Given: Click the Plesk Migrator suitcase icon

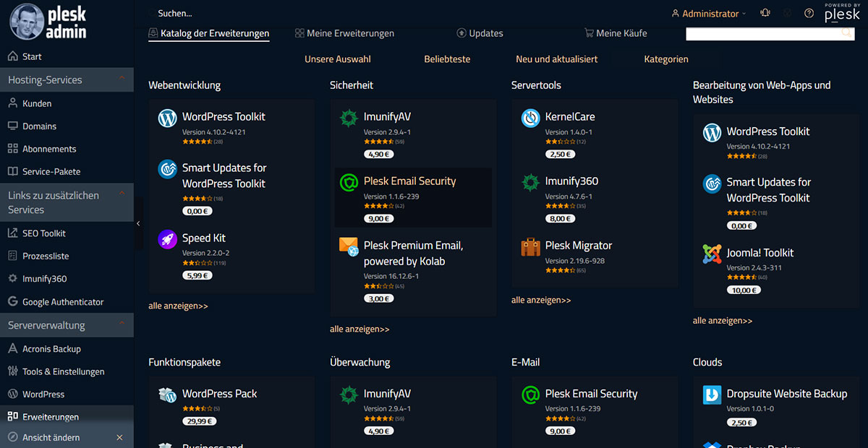Looking at the screenshot, I should point(531,247).
